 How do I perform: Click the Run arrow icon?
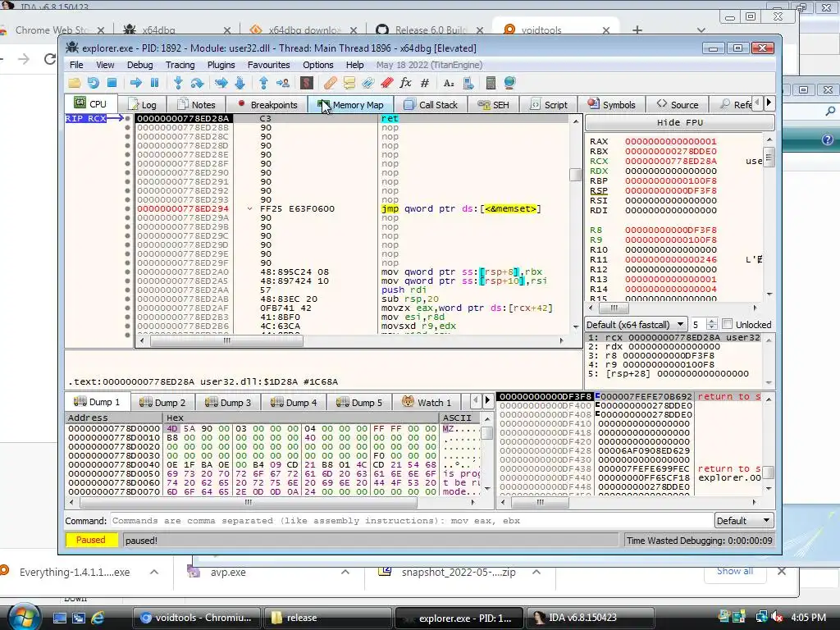[x=136, y=83]
